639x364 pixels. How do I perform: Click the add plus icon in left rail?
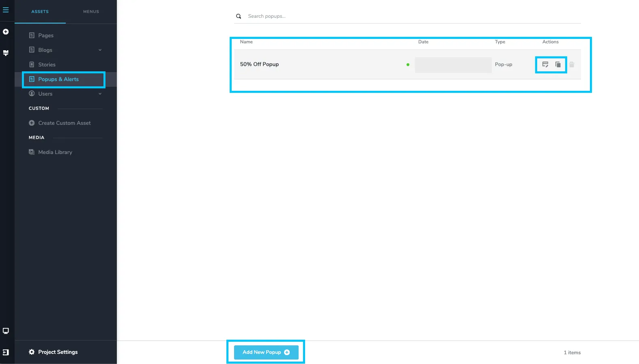pos(6,32)
